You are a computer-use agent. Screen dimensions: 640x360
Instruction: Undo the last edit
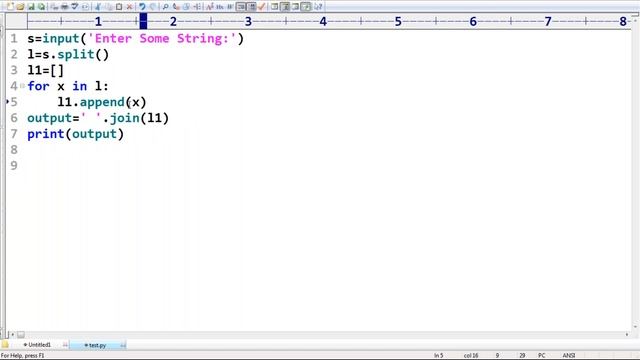[142, 7]
